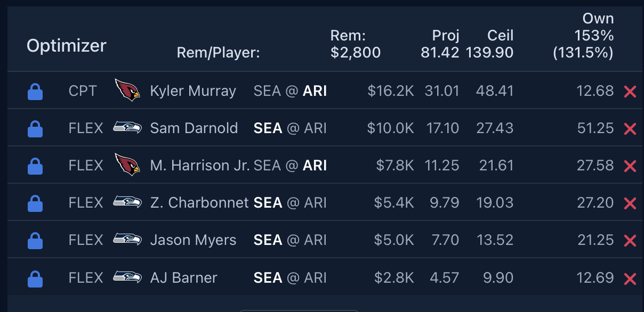Screen dimensions: 644x312
Task: Toggle the lock on Kyler Murray
Action: (x=35, y=92)
